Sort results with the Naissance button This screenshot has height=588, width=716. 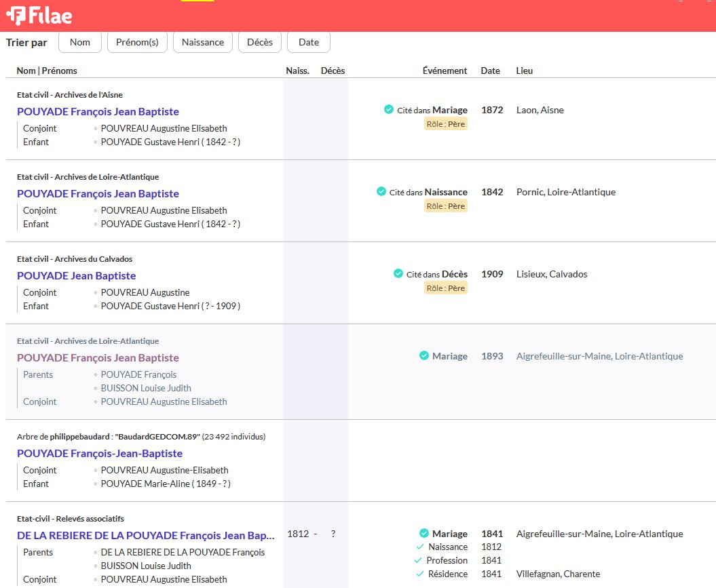click(203, 42)
